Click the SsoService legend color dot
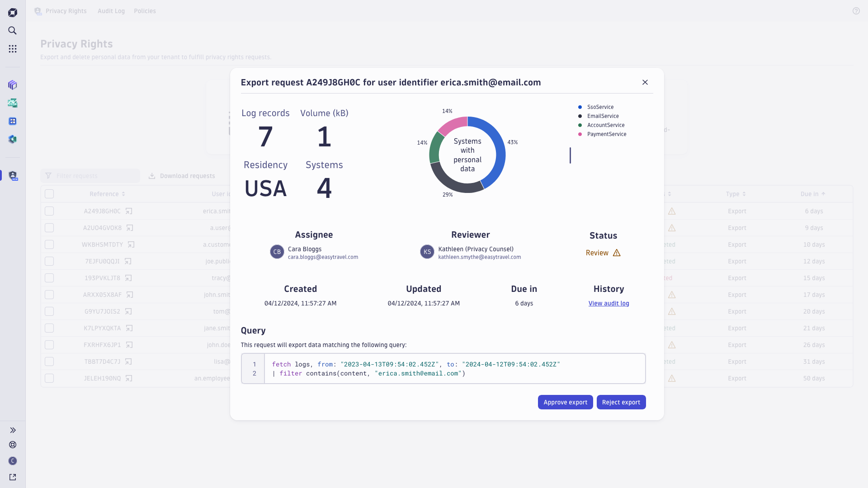The image size is (868, 488). (580, 107)
